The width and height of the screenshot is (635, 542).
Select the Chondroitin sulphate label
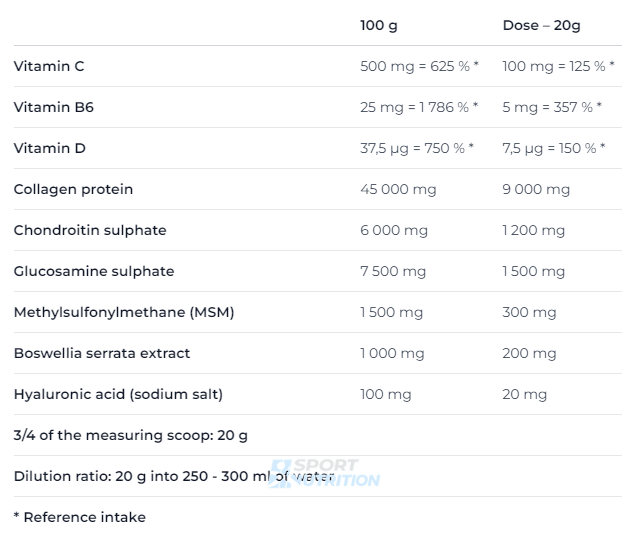pos(90,230)
